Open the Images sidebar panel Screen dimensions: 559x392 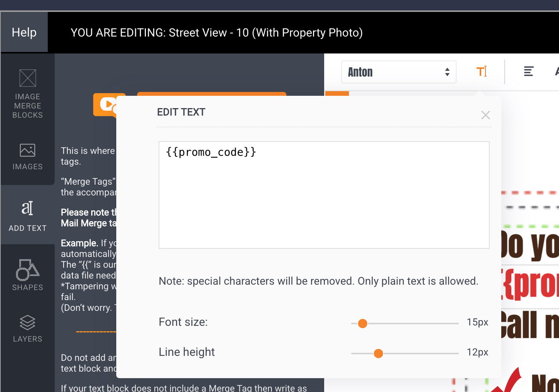28,157
